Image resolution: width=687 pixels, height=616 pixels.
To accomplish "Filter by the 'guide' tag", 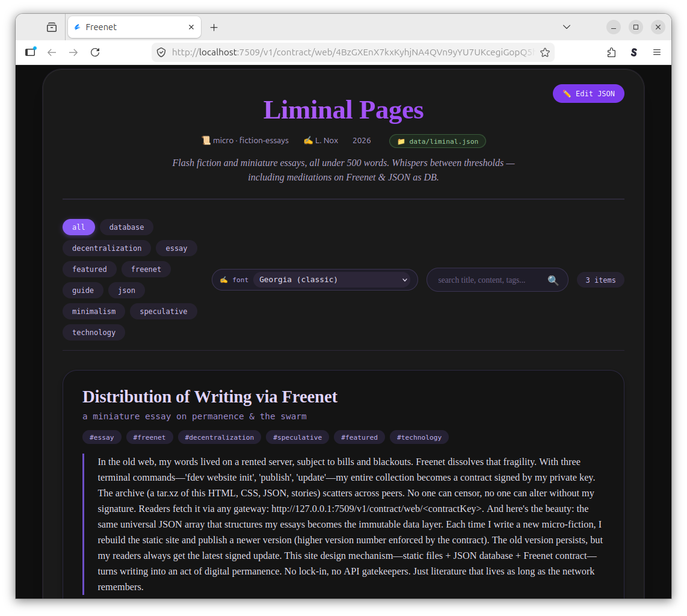I will tap(83, 290).
